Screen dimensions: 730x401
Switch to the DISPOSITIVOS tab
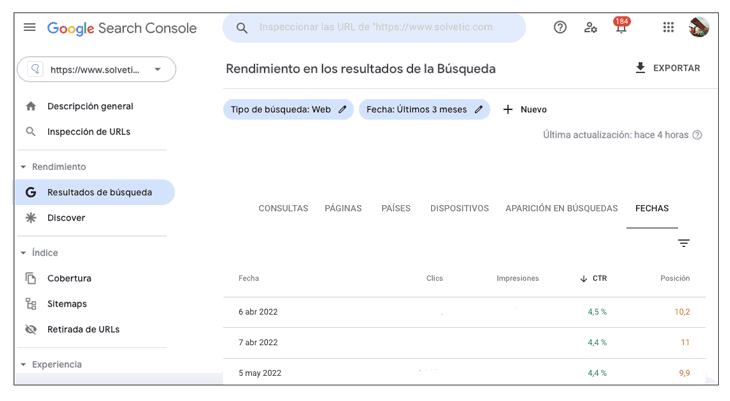coord(460,208)
